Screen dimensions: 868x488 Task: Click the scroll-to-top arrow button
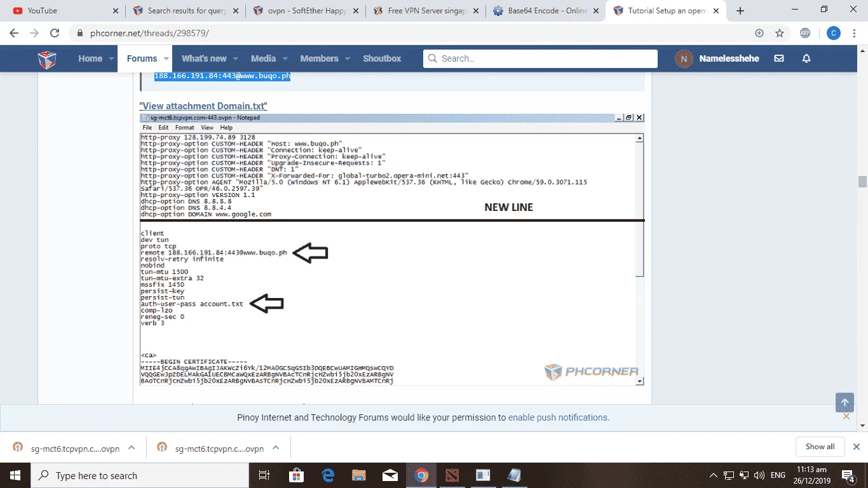844,402
